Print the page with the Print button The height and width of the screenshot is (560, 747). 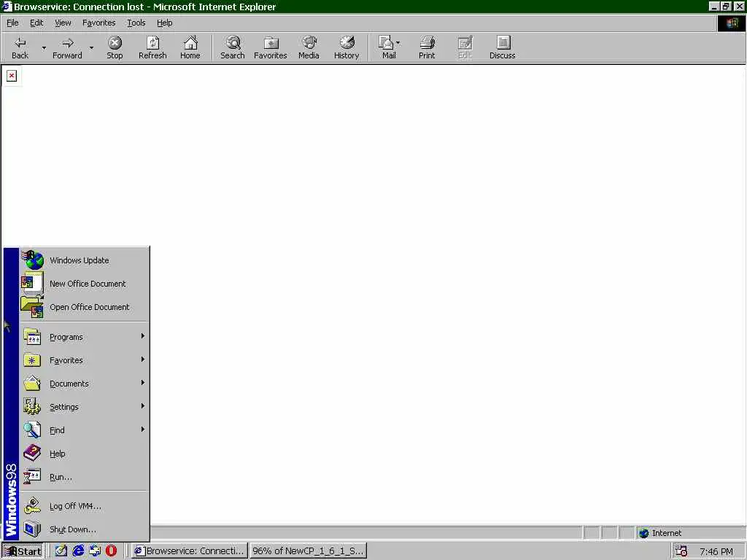click(427, 47)
